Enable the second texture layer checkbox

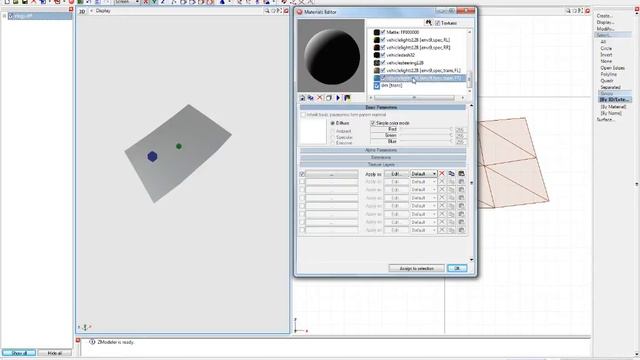coord(302,182)
